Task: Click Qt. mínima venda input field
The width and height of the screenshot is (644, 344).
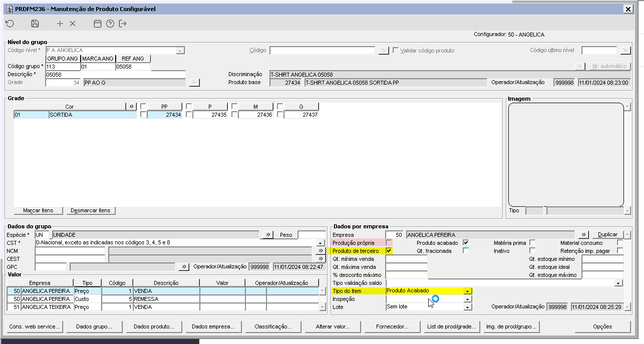Action: (x=406, y=259)
